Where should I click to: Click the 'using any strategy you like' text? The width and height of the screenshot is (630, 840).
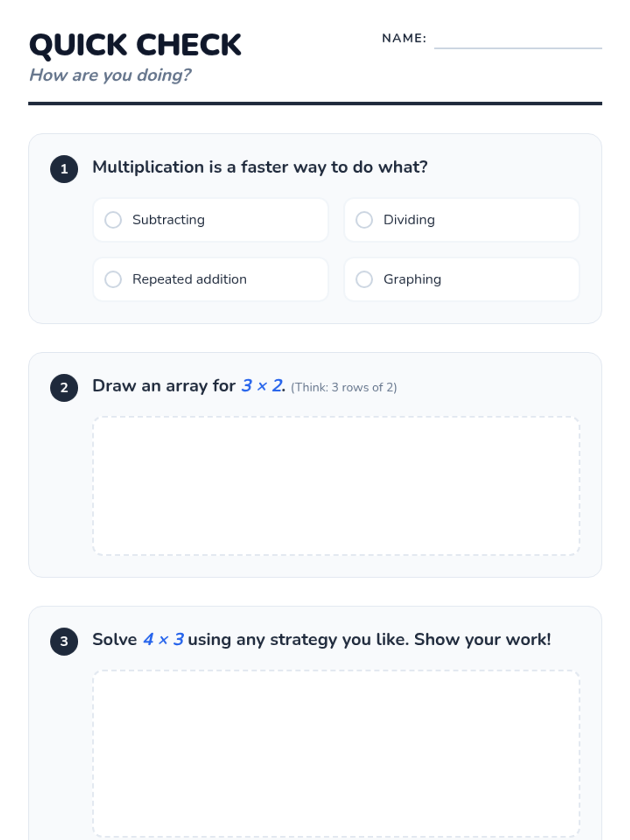click(298, 639)
